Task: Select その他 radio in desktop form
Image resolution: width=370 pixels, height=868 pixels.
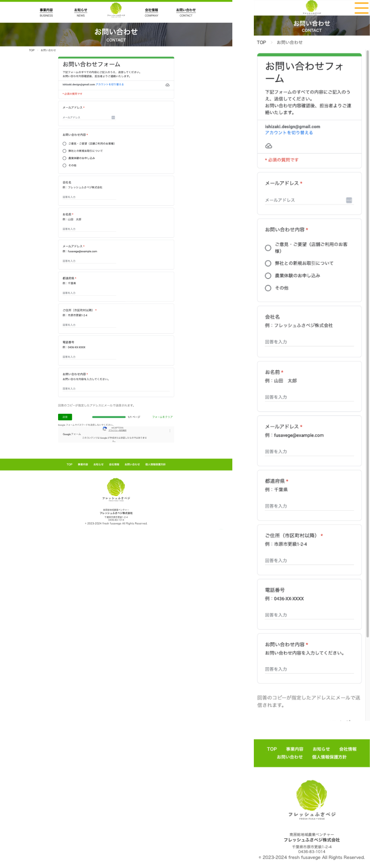Action: [x=65, y=165]
